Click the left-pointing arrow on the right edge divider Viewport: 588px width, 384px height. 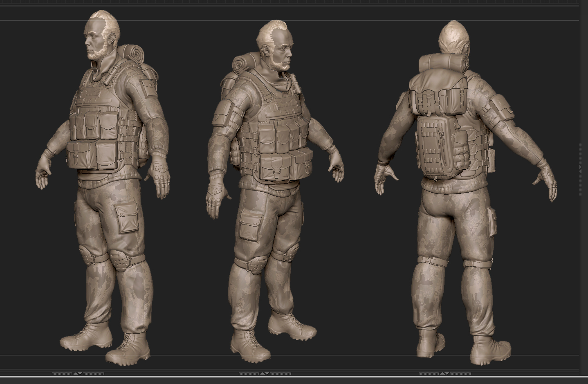[x=581, y=171]
